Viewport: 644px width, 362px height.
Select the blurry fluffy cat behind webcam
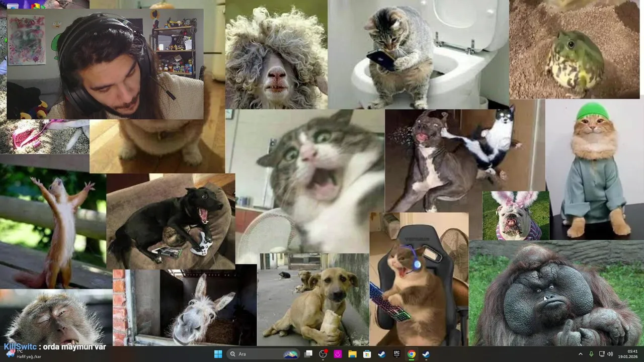pyautogui.click(x=157, y=146)
